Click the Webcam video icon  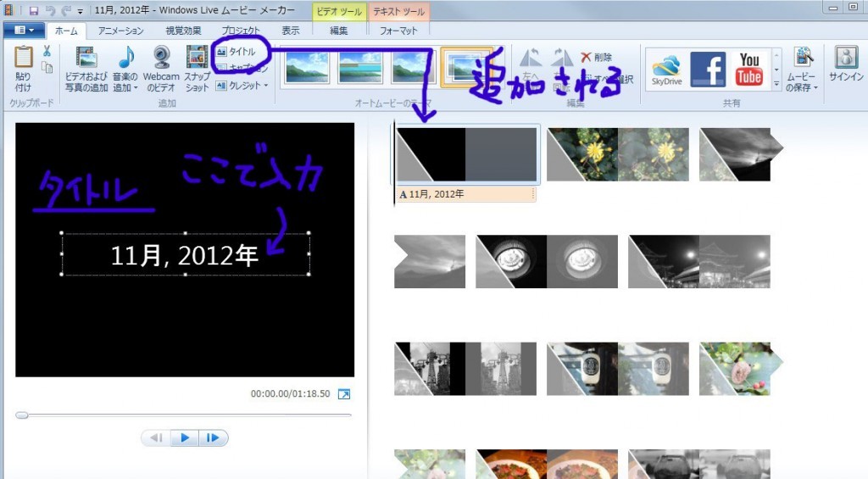(x=160, y=58)
